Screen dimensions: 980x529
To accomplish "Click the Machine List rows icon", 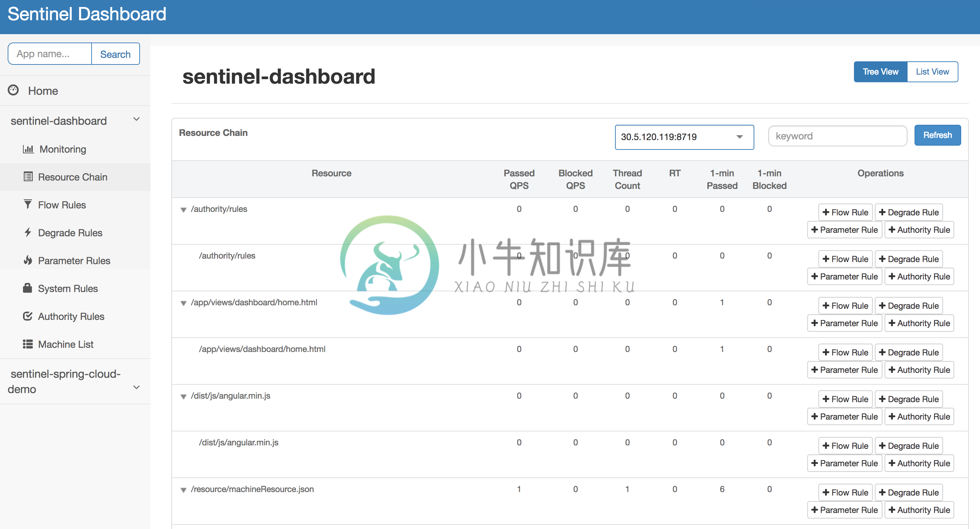I will pos(28,344).
